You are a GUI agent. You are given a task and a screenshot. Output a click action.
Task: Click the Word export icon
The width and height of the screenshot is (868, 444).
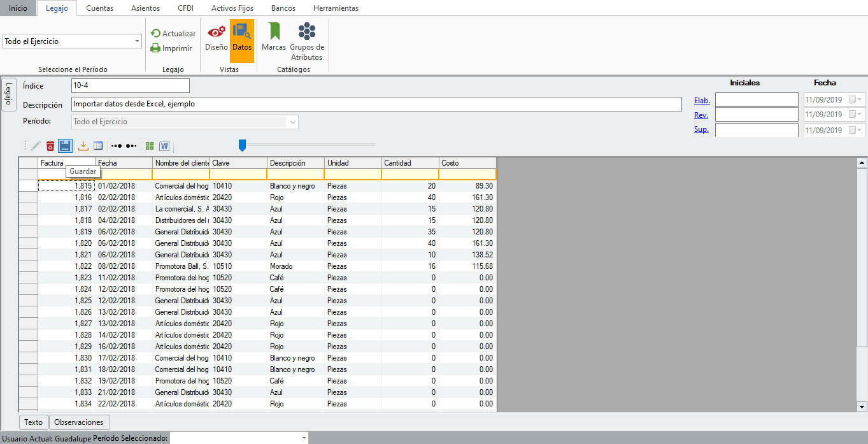164,146
